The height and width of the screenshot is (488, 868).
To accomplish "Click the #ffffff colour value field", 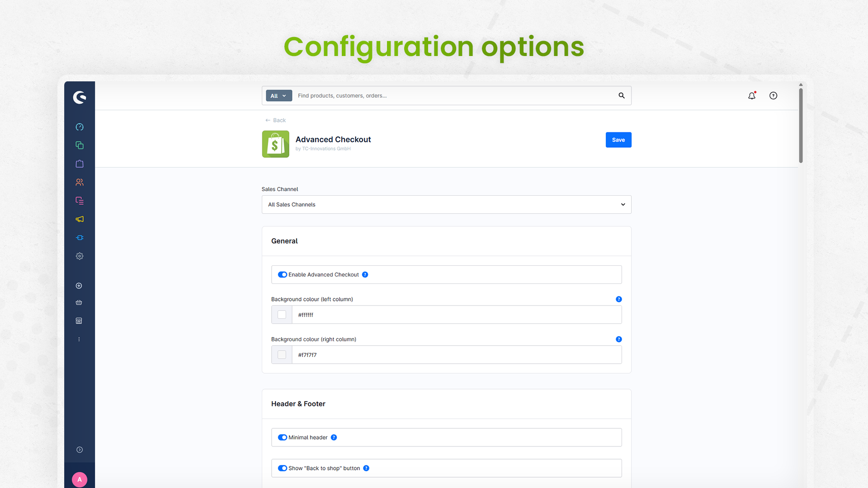I will tap(457, 314).
